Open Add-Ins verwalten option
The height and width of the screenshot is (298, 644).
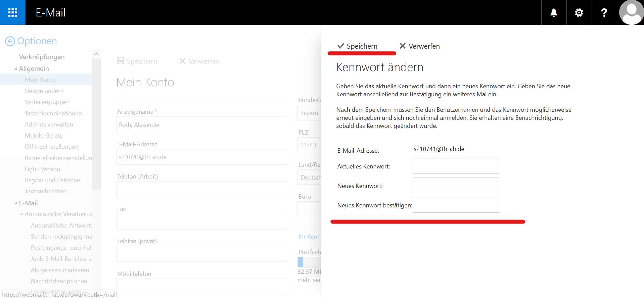(x=49, y=124)
